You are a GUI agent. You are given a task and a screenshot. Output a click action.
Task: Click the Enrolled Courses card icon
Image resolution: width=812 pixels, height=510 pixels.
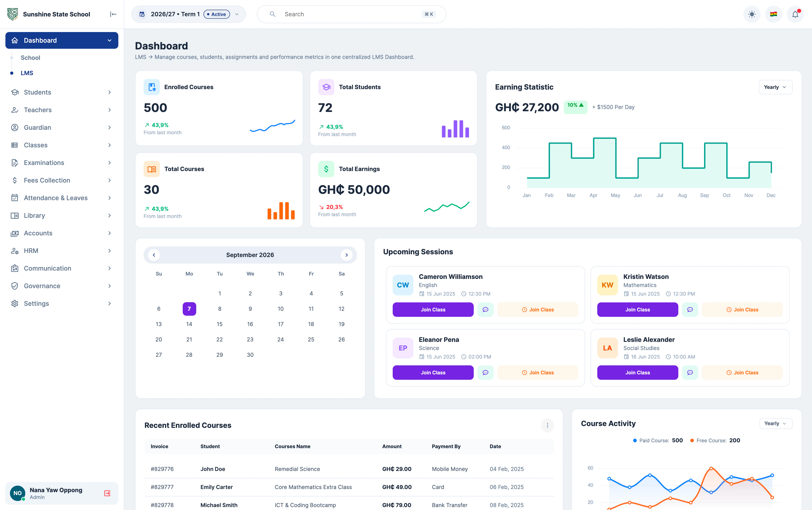152,87
